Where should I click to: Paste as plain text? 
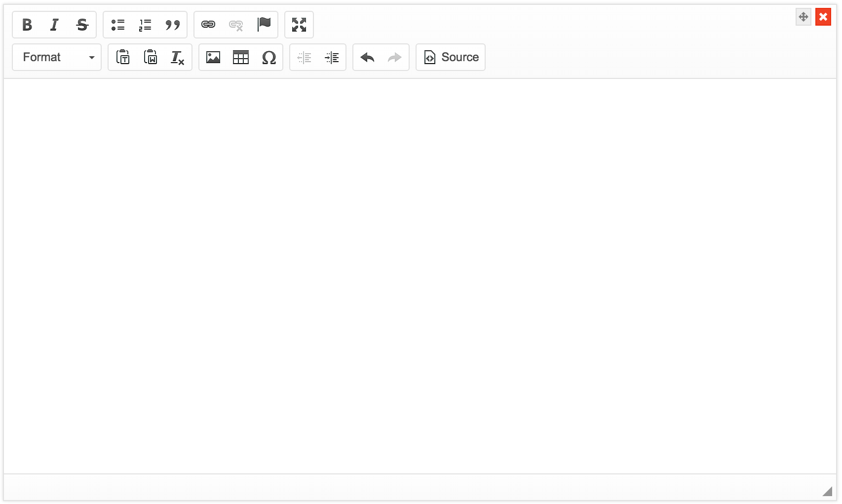click(x=123, y=57)
